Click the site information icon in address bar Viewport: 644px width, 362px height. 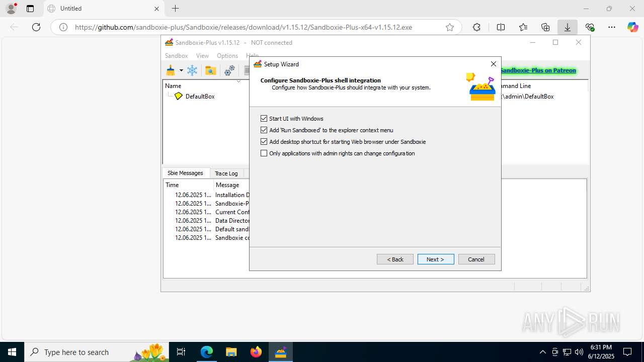click(x=63, y=27)
